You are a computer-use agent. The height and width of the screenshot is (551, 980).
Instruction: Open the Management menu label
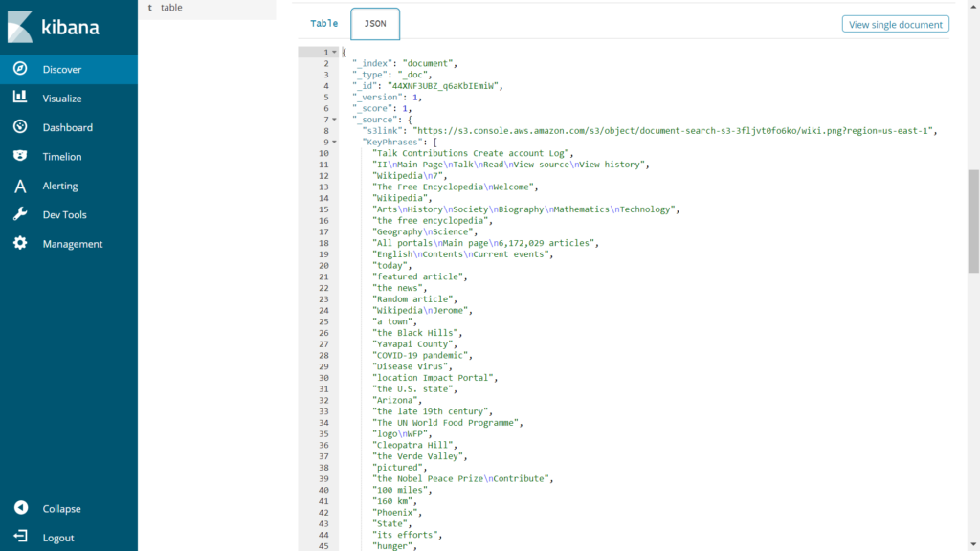pos(72,244)
